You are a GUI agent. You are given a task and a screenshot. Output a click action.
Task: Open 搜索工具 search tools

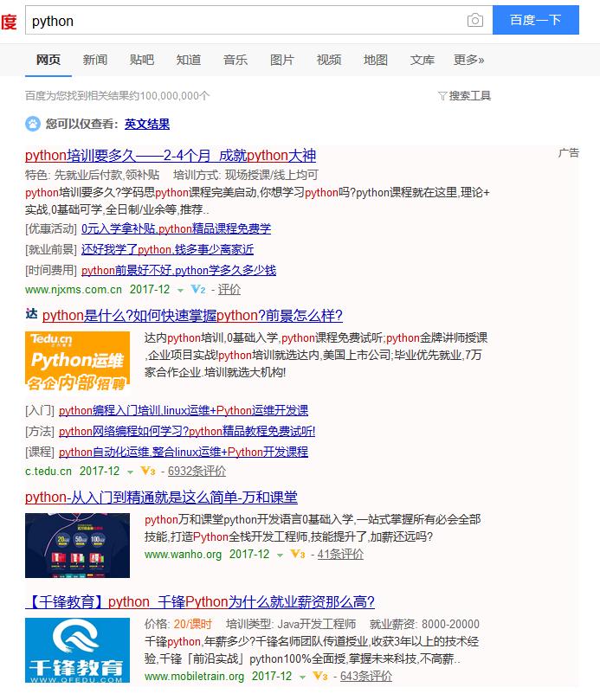click(469, 95)
